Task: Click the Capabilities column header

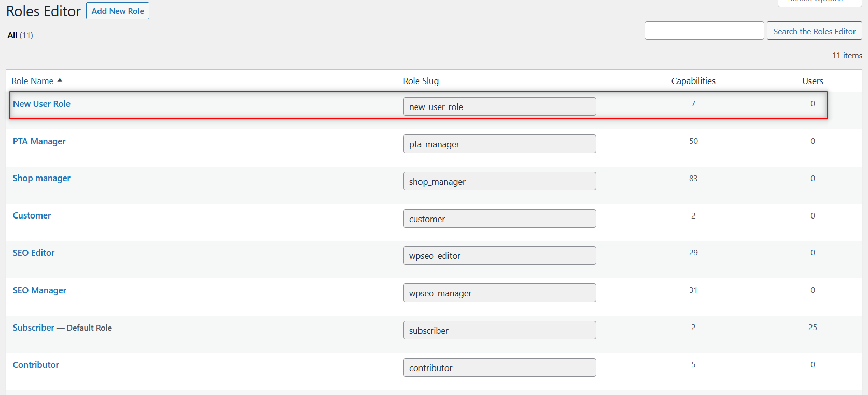Action: [x=693, y=81]
